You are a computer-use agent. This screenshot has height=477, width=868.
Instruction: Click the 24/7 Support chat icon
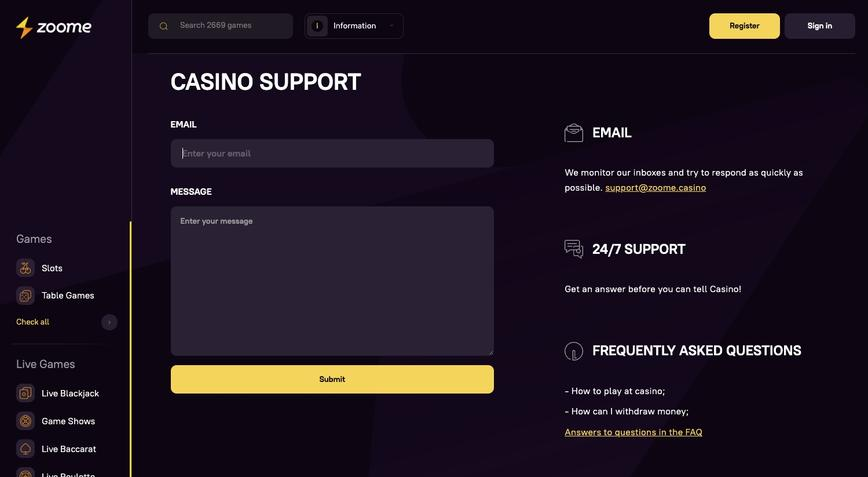(574, 249)
